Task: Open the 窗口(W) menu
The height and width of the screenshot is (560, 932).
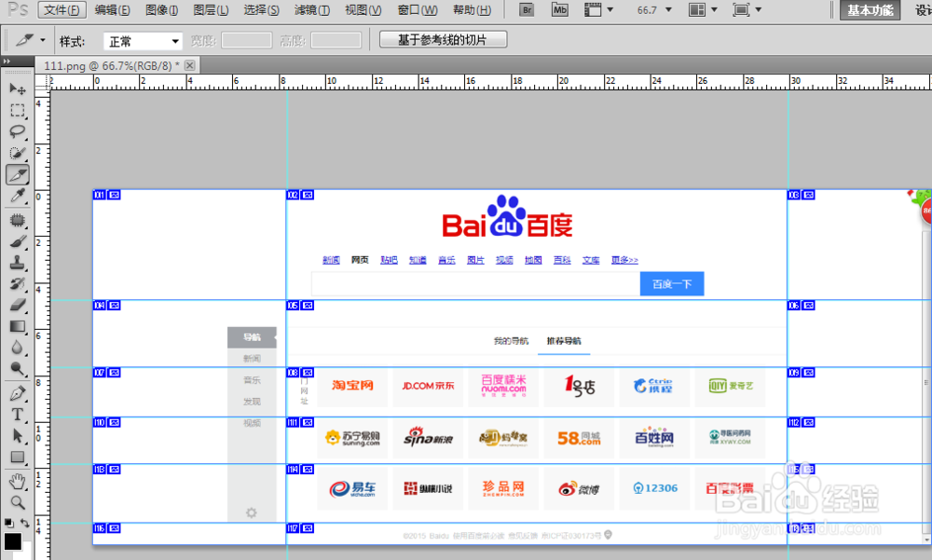Action: pyautogui.click(x=418, y=10)
